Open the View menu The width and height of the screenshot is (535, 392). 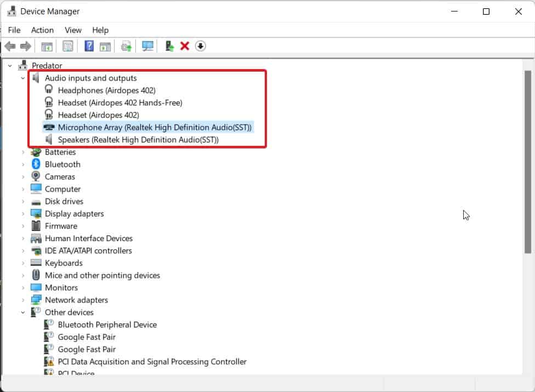[x=73, y=30]
